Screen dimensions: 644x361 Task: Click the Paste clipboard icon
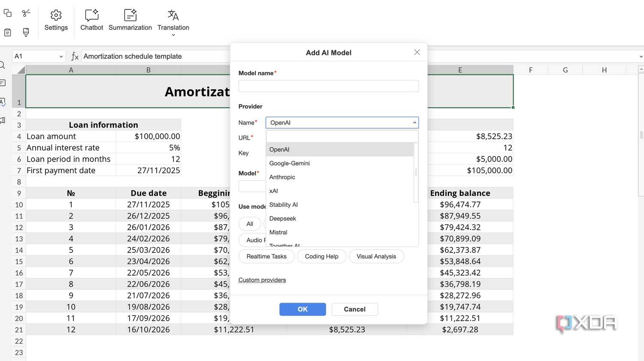8,32
